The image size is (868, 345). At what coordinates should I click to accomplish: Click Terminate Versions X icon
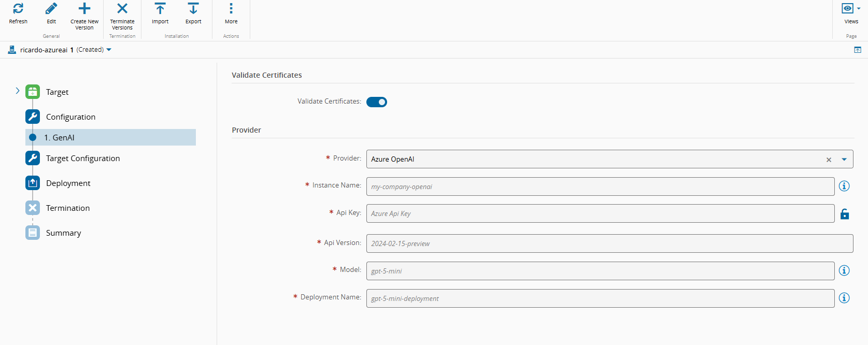pyautogui.click(x=122, y=9)
